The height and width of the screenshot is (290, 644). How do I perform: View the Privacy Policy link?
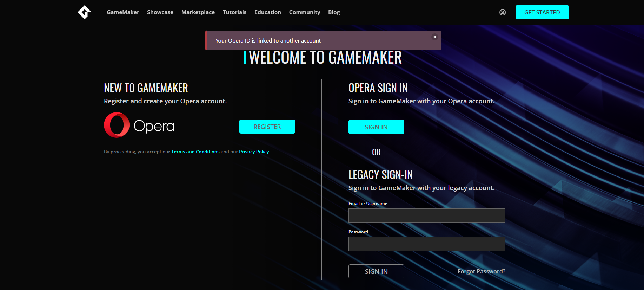[x=254, y=152]
